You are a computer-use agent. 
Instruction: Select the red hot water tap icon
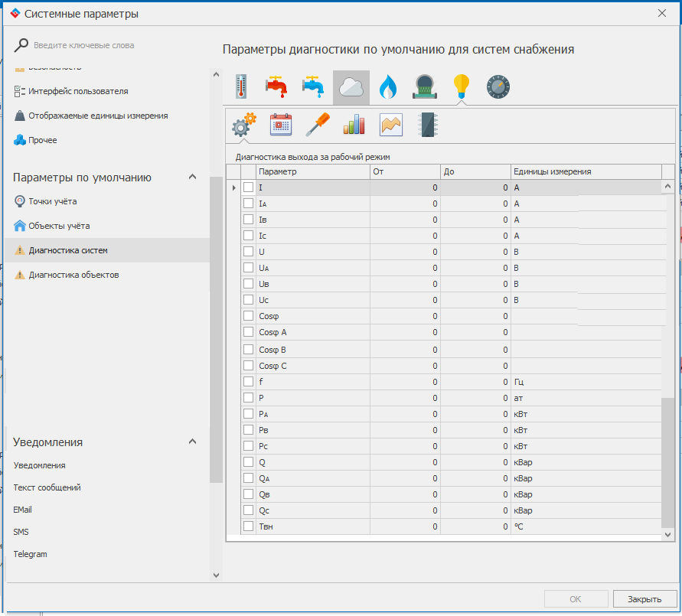(276, 87)
